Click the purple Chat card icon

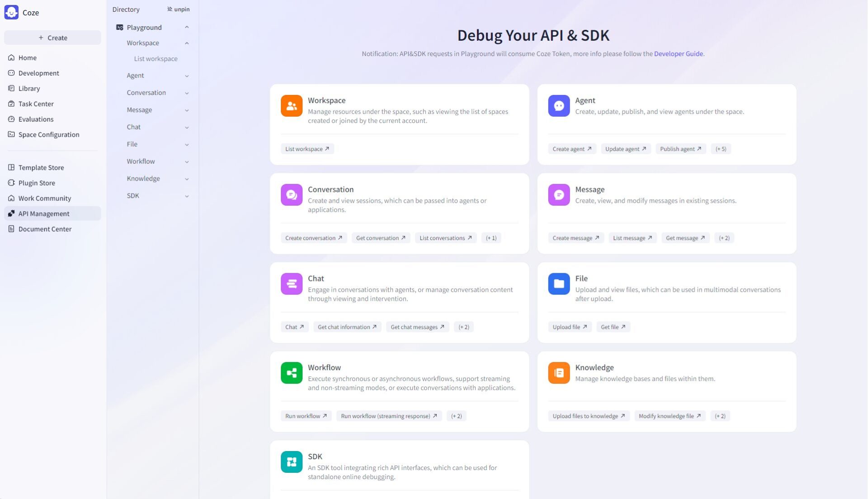(291, 284)
